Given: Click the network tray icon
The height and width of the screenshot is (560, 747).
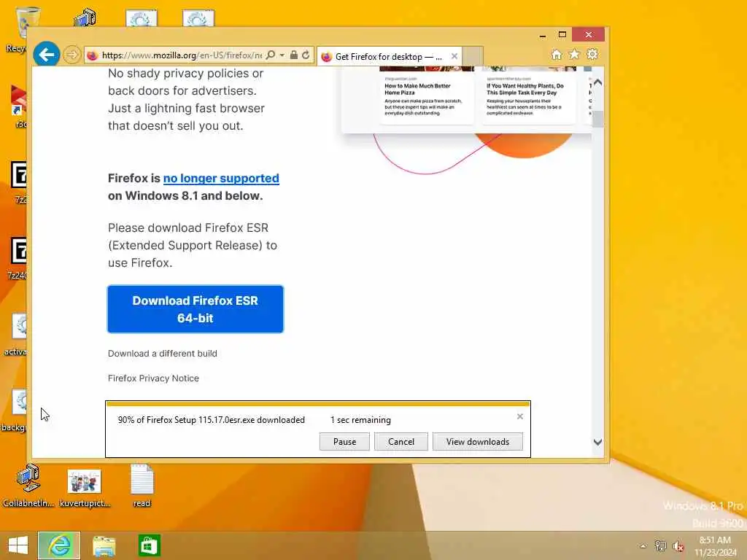Looking at the screenshot, I should [660, 545].
